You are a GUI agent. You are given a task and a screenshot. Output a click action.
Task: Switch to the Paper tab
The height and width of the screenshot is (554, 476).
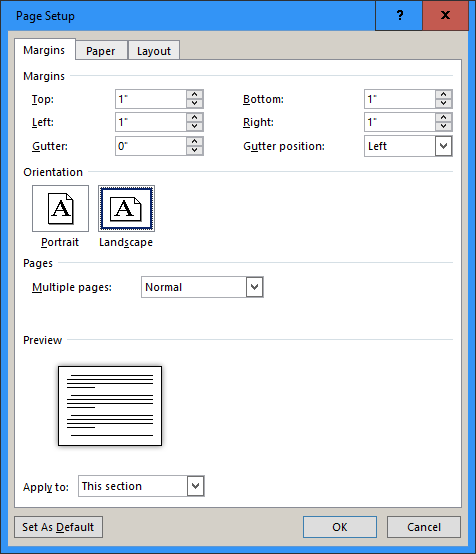101,51
